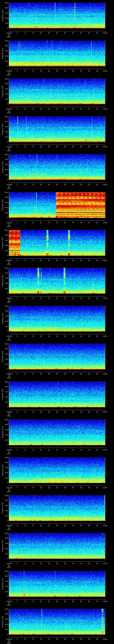Click the 6:35:00 time axis label
This screenshot has height=644, width=114.
9,260
